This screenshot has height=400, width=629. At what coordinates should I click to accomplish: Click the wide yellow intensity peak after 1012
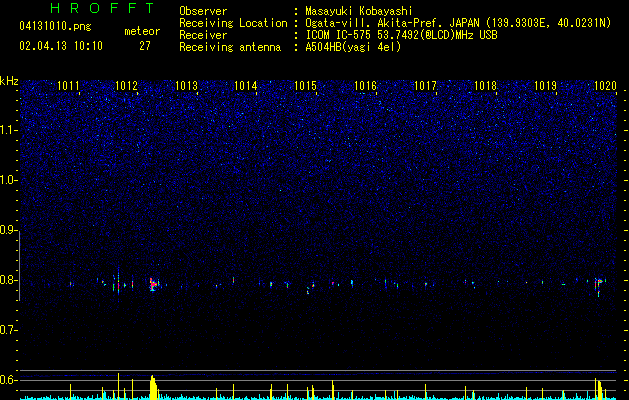coord(154,388)
